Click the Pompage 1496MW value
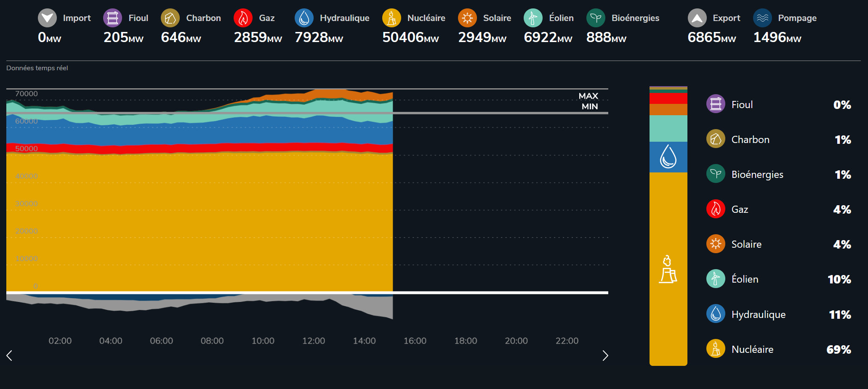Screen dimensions: 868x389 pos(777,37)
